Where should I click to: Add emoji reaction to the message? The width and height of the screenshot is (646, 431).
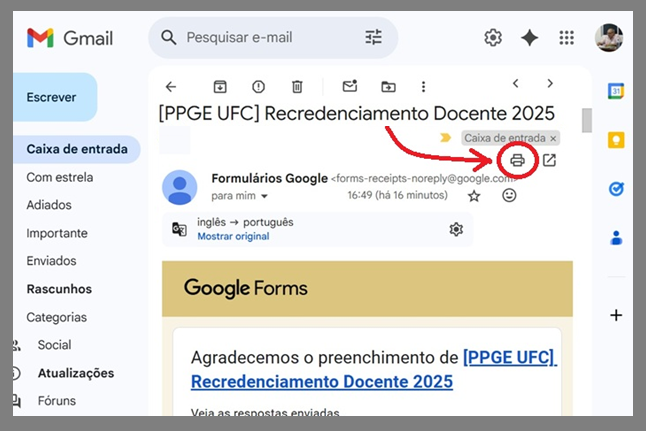pos(509,196)
